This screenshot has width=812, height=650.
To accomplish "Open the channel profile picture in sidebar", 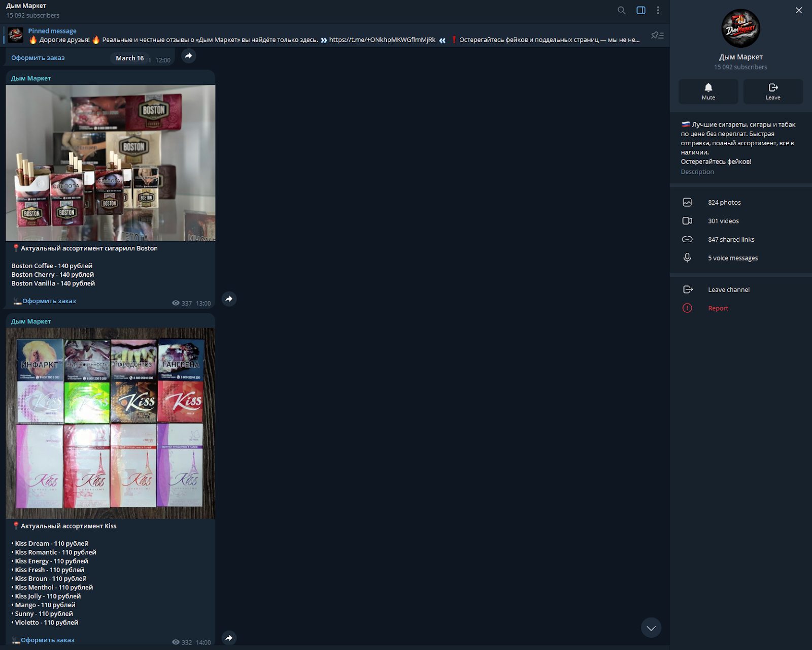I will 740,28.
